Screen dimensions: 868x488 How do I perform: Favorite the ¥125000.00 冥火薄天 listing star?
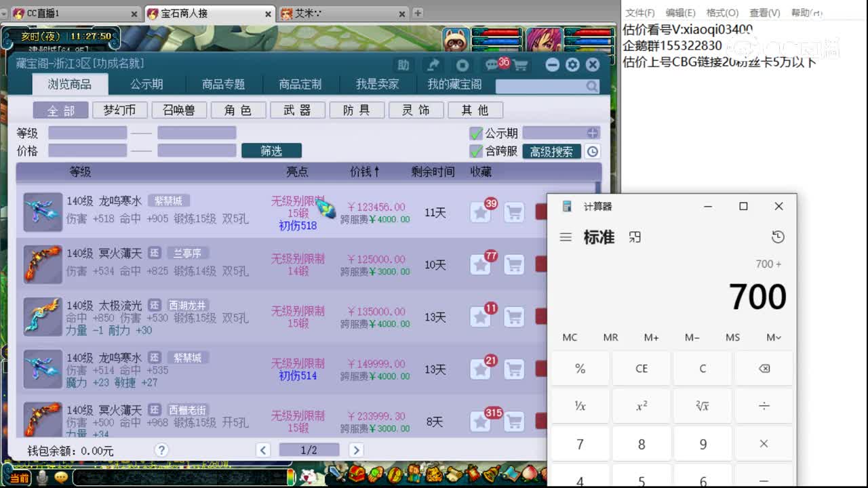[481, 265]
